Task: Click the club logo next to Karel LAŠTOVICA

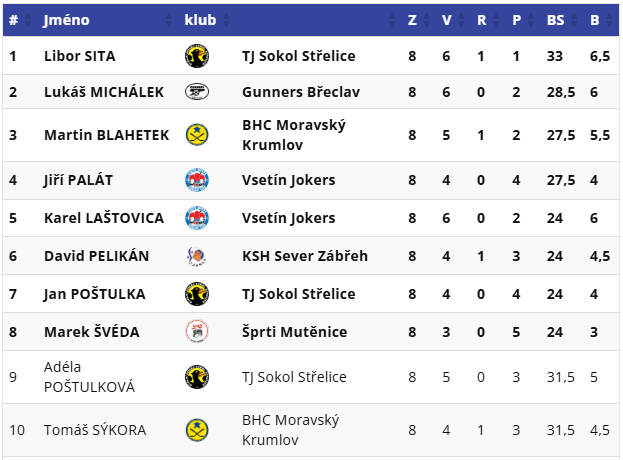Action: point(197,217)
